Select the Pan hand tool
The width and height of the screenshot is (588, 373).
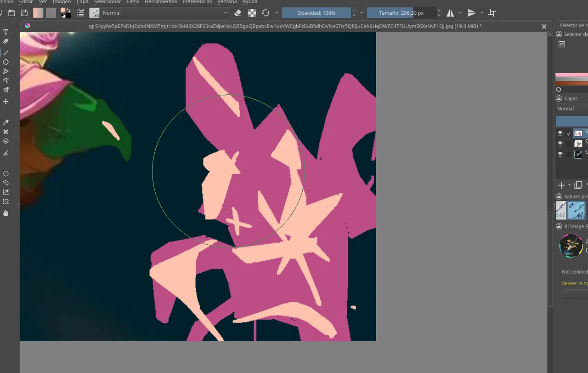click(6, 213)
